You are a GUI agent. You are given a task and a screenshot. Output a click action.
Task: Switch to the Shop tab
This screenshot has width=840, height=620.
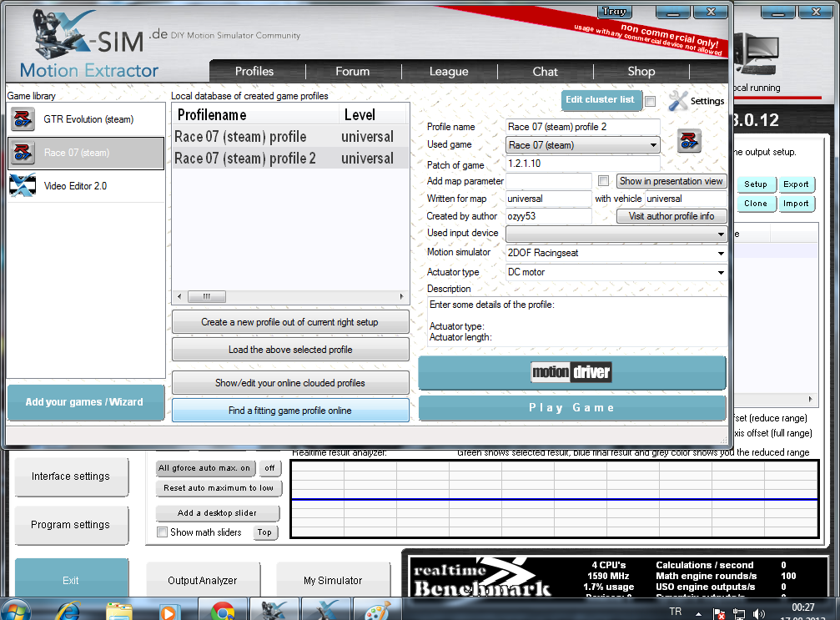641,71
